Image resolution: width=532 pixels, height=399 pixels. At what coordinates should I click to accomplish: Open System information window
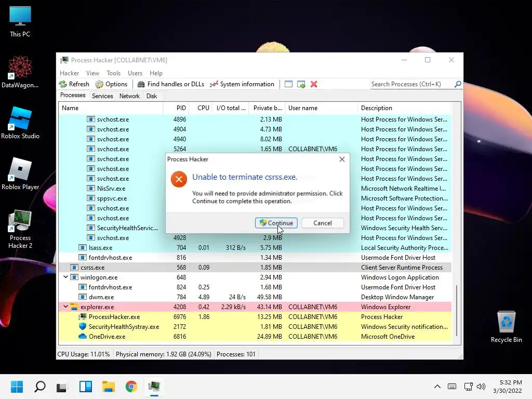(x=242, y=84)
